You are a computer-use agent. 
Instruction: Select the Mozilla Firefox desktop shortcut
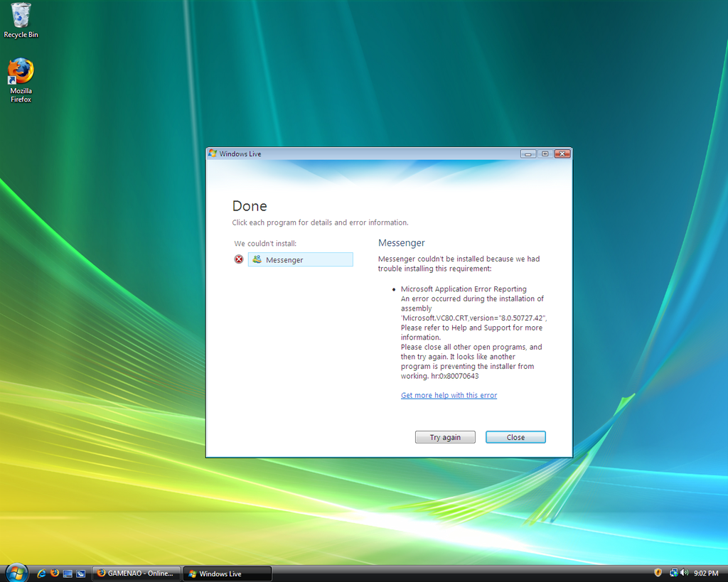point(21,80)
